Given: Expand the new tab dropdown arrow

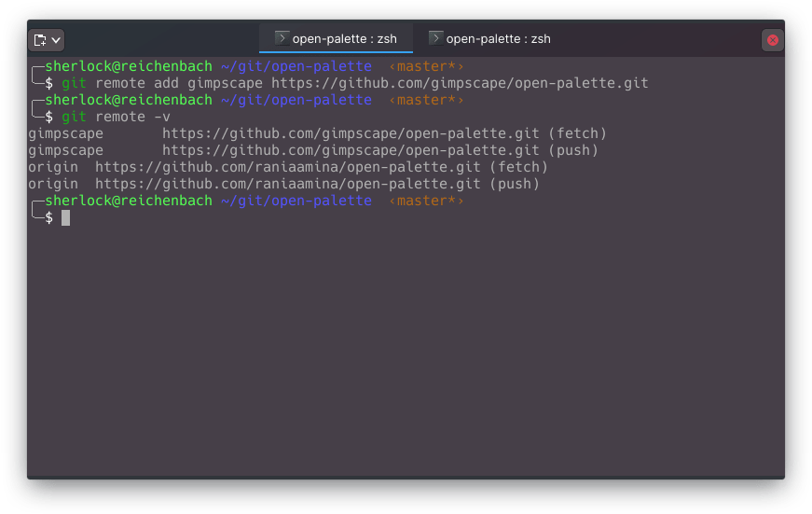Looking at the screenshot, I should click(56, 40).
